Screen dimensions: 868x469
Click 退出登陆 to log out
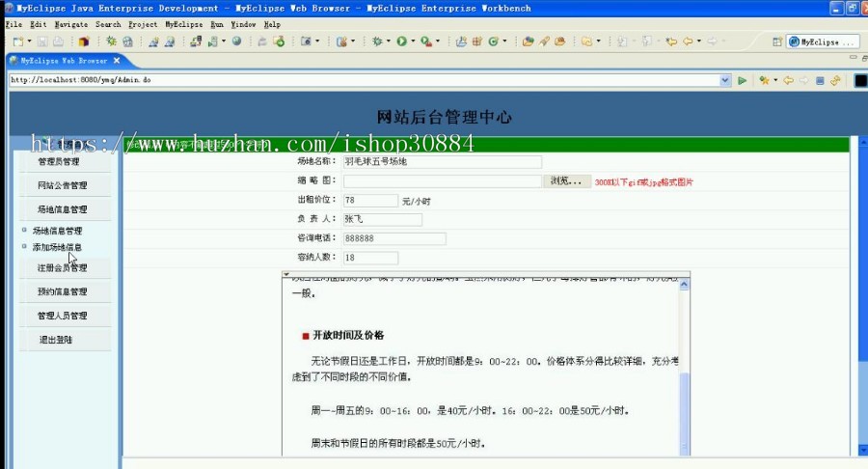[55, 340]
